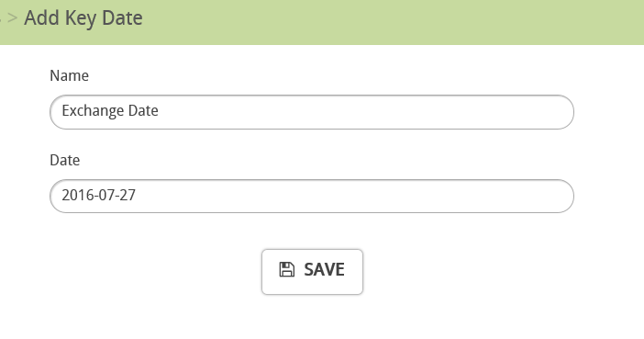The height and width of the screenshot is (339, 644).
Task: Click the Name field label
Action: click(x=69, y=75)
